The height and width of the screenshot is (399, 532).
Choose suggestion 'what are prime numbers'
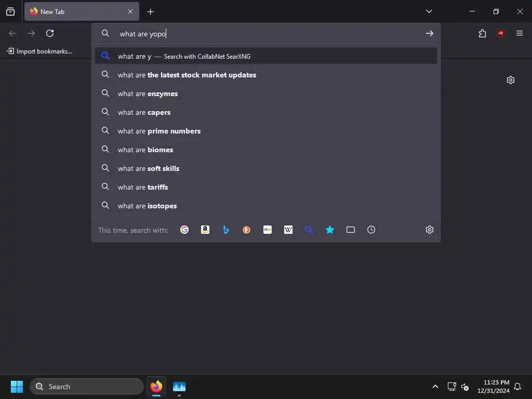click(266, 131)
